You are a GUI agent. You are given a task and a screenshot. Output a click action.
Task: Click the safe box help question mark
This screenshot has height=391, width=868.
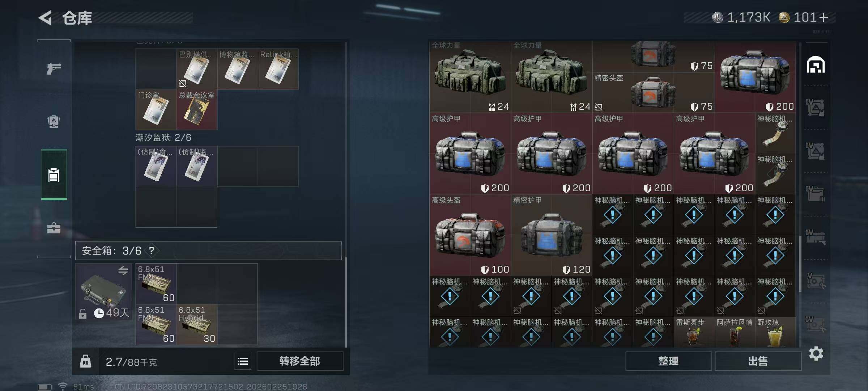(x=152, y=251)
